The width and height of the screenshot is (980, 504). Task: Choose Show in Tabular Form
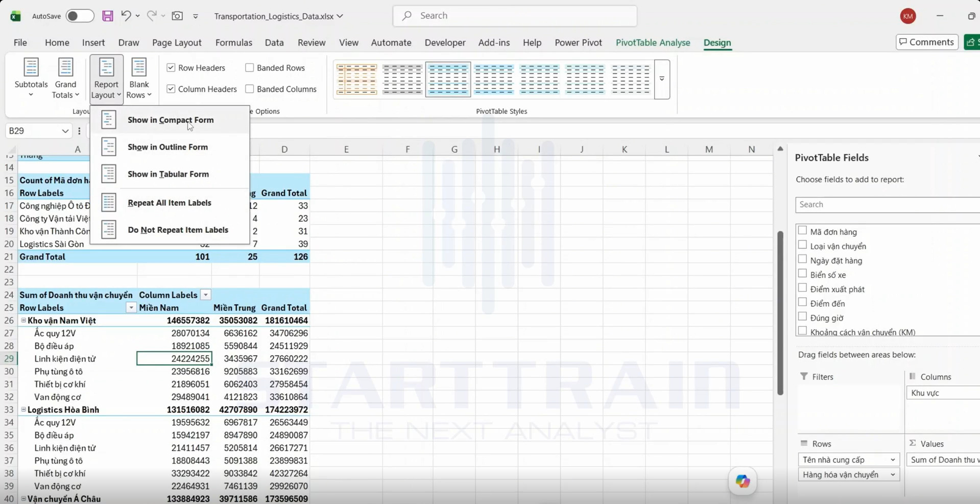[170, 174]
